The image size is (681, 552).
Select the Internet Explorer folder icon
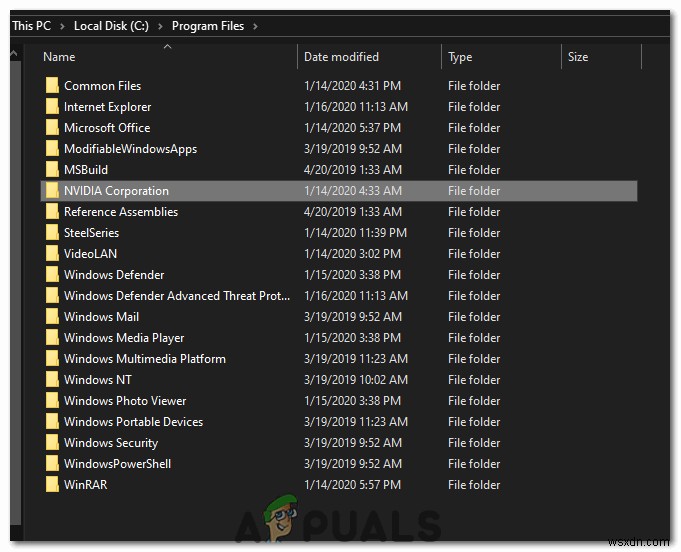[52, 106]
